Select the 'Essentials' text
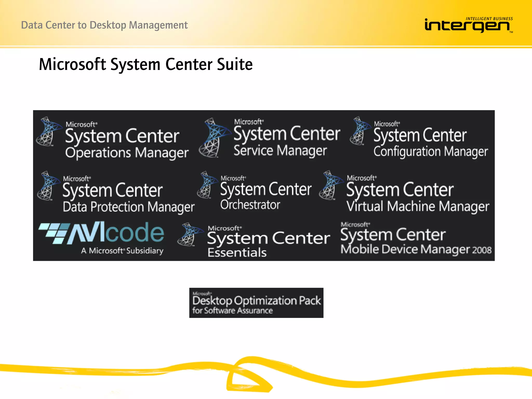This screenshot has width=532, height=399. pos(237,252)
